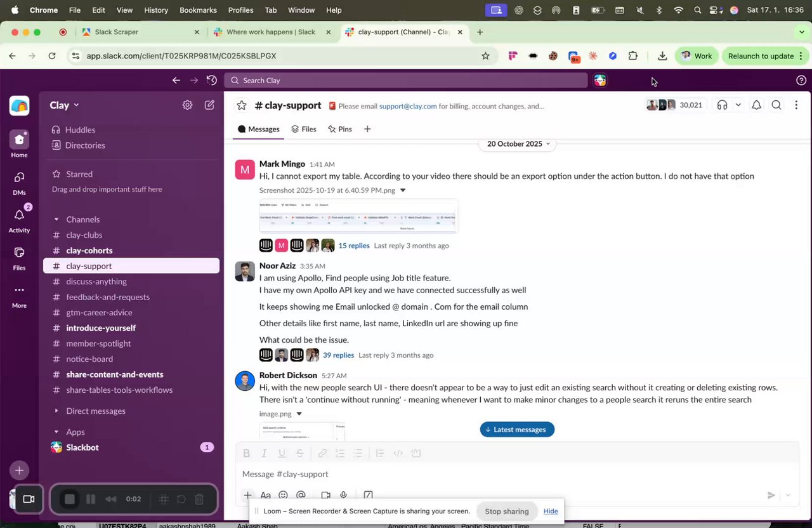812x528 pixels.
Task: Open workspace settings gear icon
Action: pyautogui.click(x=187, y=105)
